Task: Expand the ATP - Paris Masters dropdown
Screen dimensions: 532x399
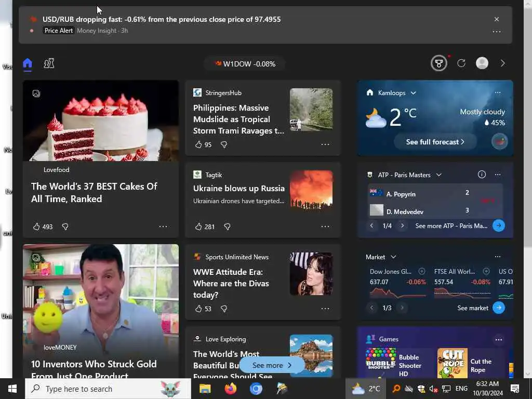Action: click(438, 175)
